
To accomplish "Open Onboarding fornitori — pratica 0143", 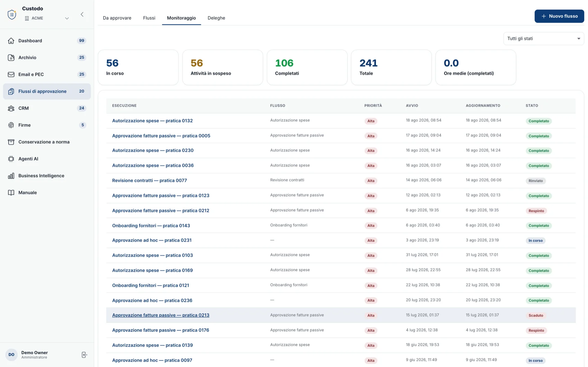I will coord(151,226).
